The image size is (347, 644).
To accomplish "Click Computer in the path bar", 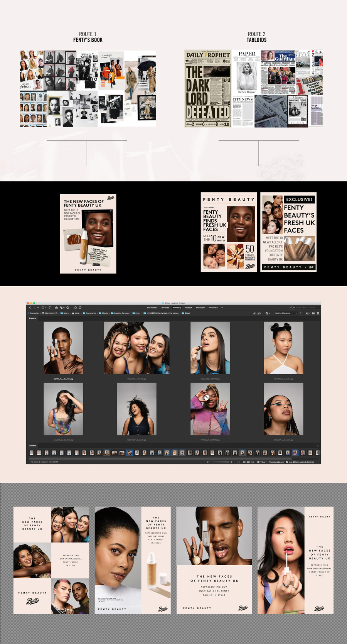I will tap(34, 313).
